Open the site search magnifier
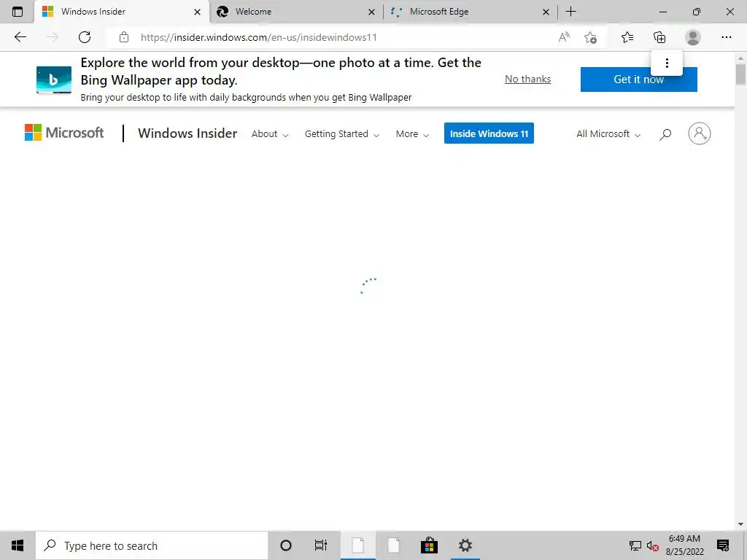The image size is (747, 560). (665, 134)
